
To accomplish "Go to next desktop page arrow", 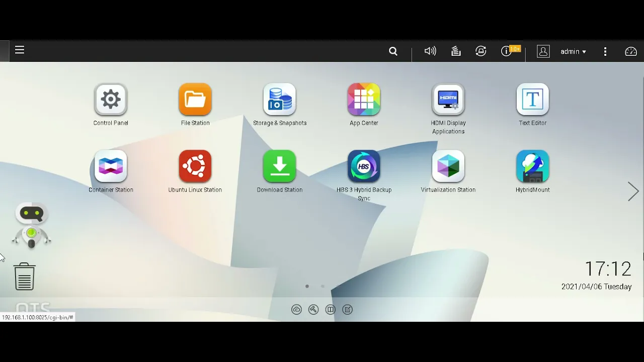I will [x=633, y=192].
